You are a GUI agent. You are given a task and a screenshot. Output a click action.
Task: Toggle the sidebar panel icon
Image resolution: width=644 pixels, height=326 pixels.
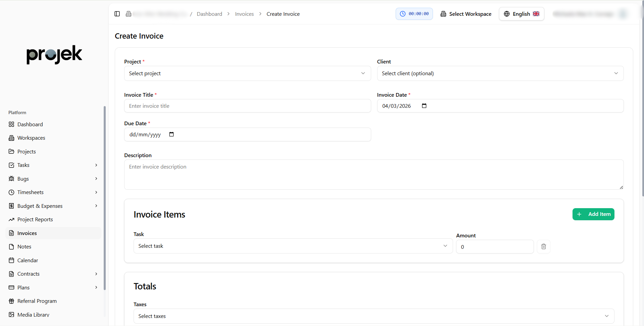pyautogui.click(x=117, y=14)
